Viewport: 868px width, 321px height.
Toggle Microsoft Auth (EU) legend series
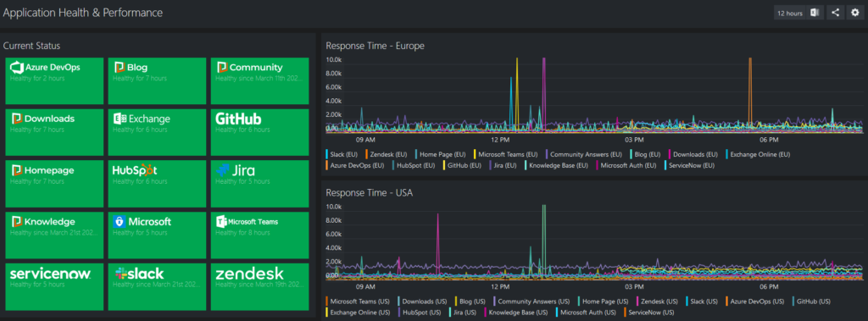(x=626, y=165)
